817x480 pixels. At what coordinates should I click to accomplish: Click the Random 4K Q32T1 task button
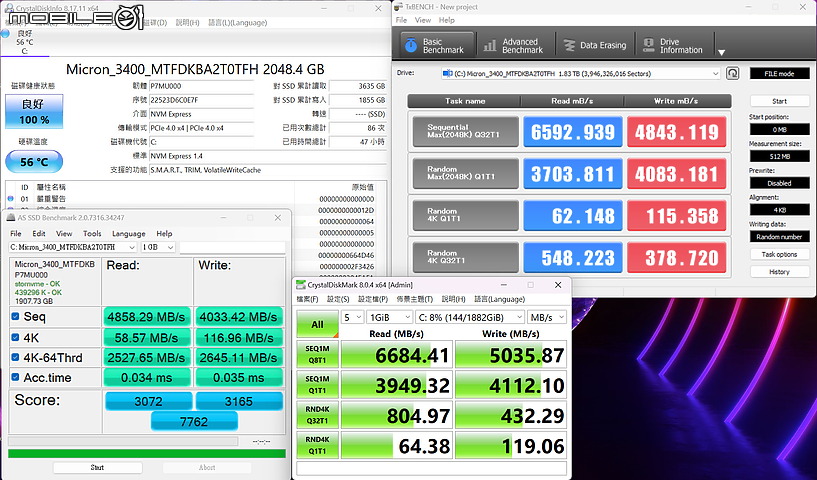(465, 256)
